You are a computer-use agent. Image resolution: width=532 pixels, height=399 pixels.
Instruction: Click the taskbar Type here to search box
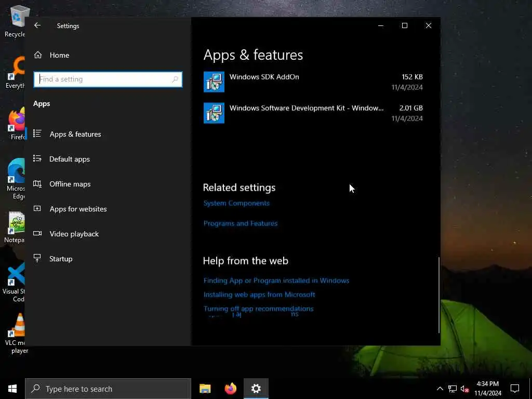[x=108, y=389]
